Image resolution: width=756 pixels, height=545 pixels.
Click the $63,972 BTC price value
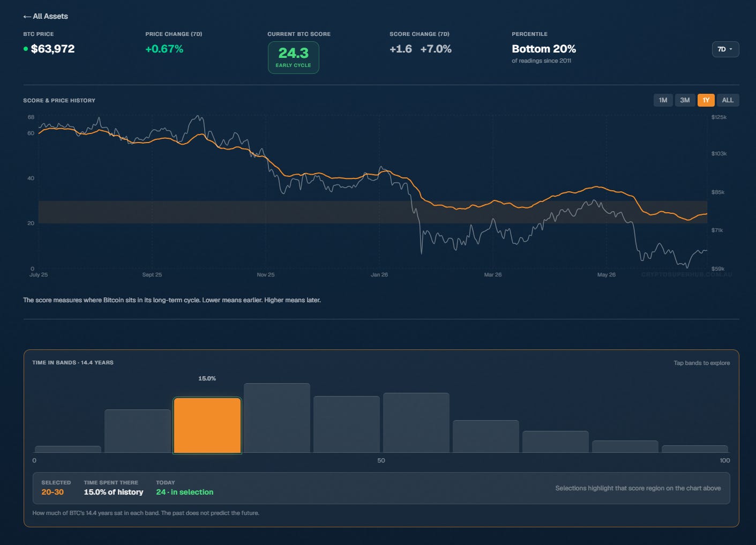pos(53,49)
